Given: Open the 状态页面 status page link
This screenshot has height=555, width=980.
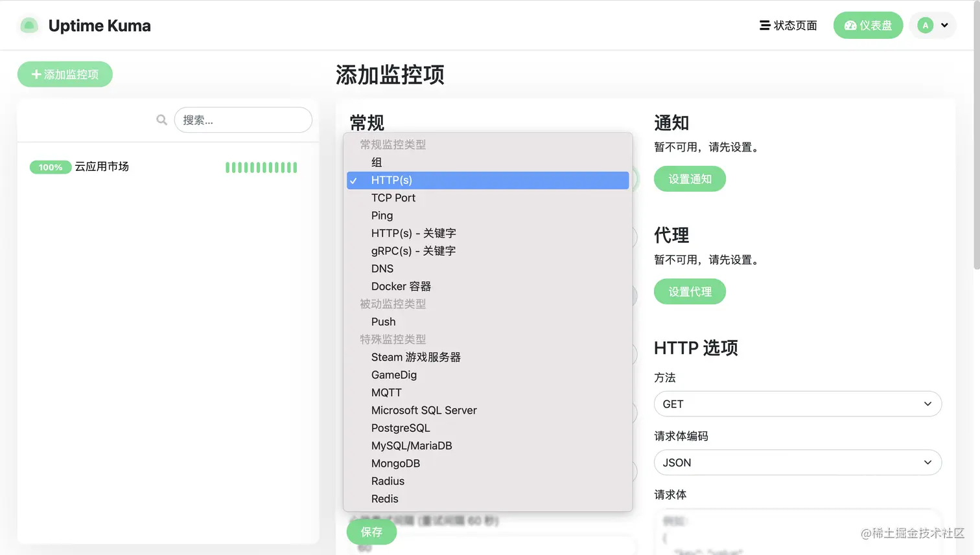Looking at the screenshot, I should click(x=788, y=25).
